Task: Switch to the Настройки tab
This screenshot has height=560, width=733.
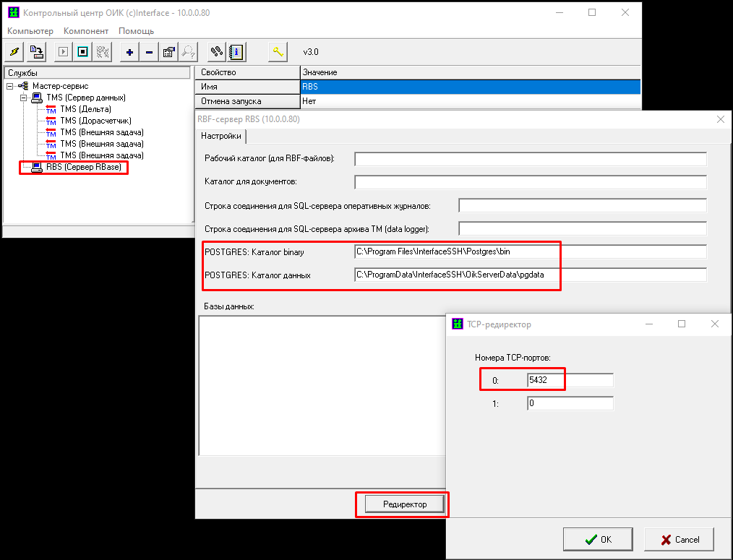Action: tap(221, 136)
